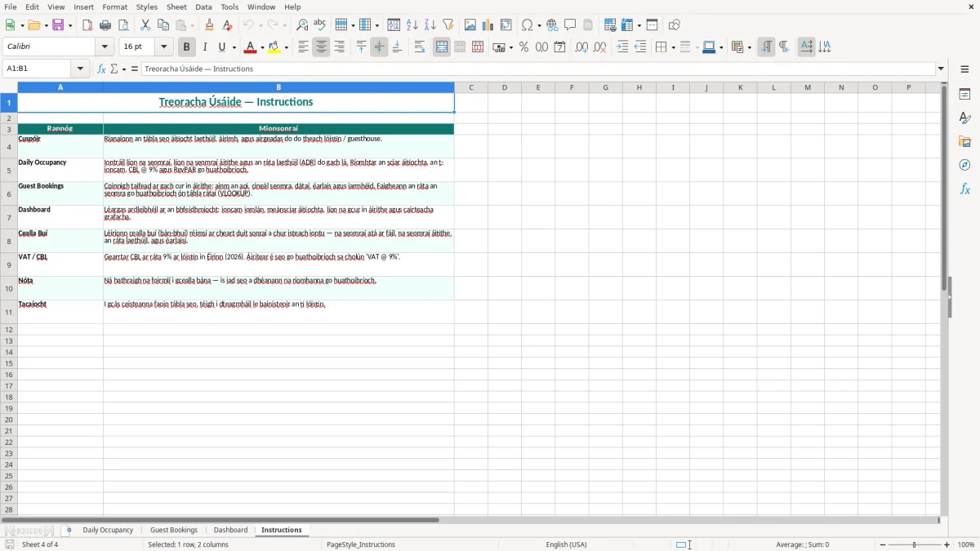
Task: Click the Sort dialog icon
Action: tap(394, 25)
